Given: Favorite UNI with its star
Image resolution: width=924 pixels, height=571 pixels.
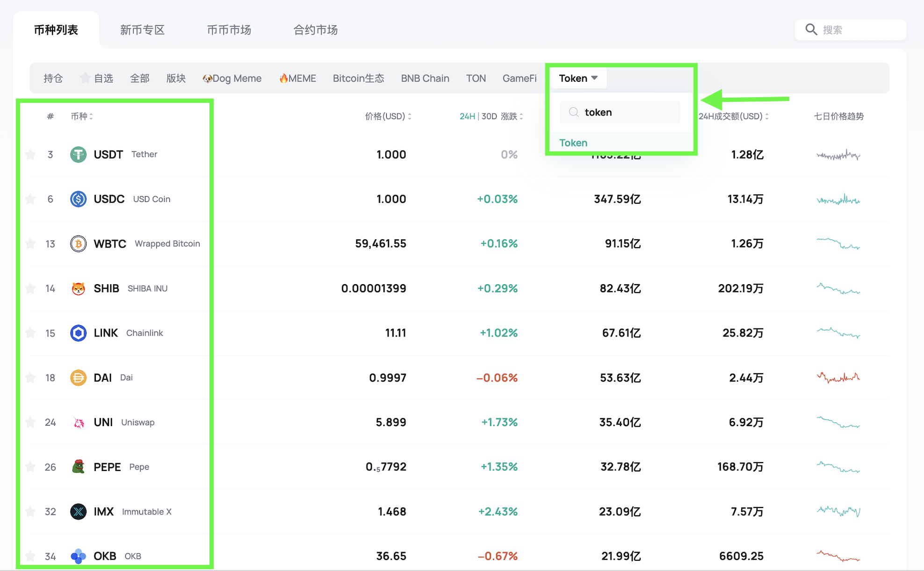Looking at the screenshot, I should point(30,422).
